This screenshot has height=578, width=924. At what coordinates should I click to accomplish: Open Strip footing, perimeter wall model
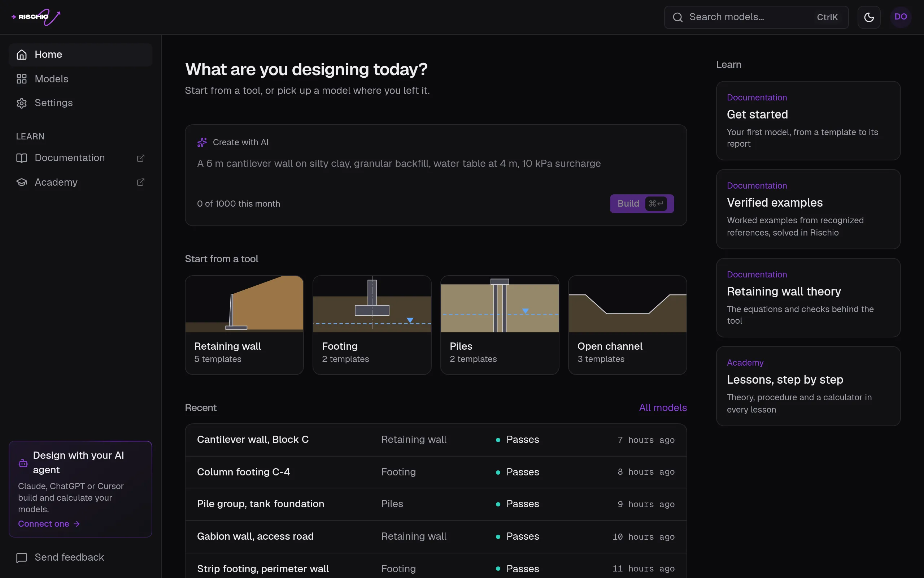click(x=436, y=566)
